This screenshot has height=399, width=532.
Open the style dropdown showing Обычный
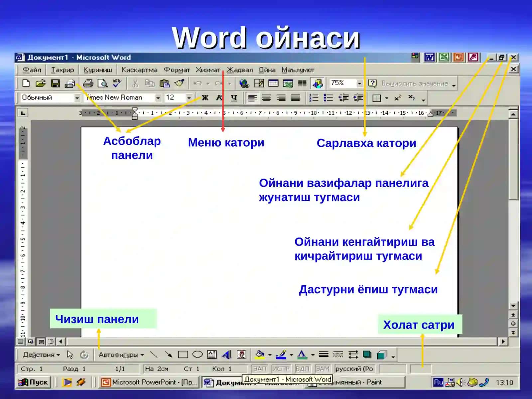77,98
